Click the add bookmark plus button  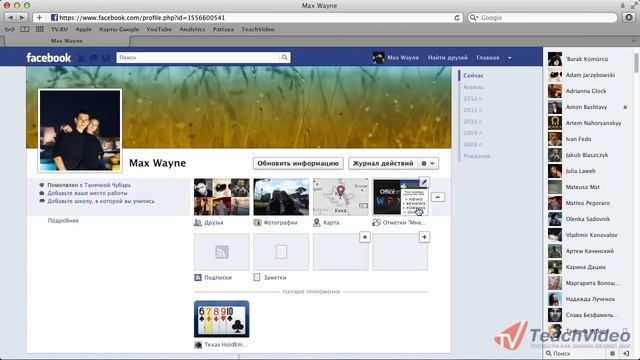coord(39,18)
